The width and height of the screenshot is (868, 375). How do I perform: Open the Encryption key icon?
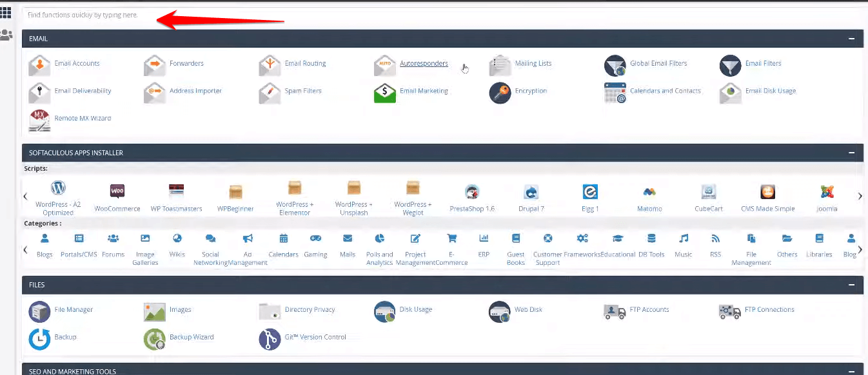tap(500, 93)
